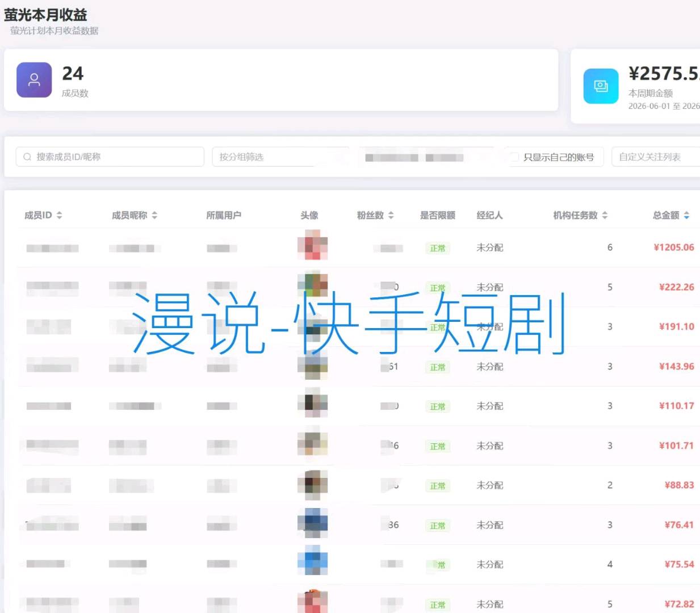Open the 按分组筛选 dropdown
700x613 pixels.
point(280,157)
